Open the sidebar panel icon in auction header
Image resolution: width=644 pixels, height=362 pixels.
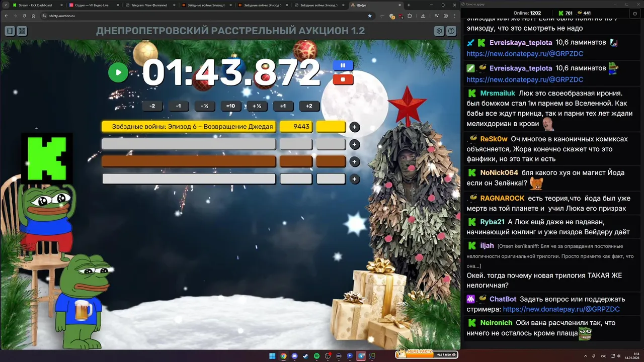(10, 31)
